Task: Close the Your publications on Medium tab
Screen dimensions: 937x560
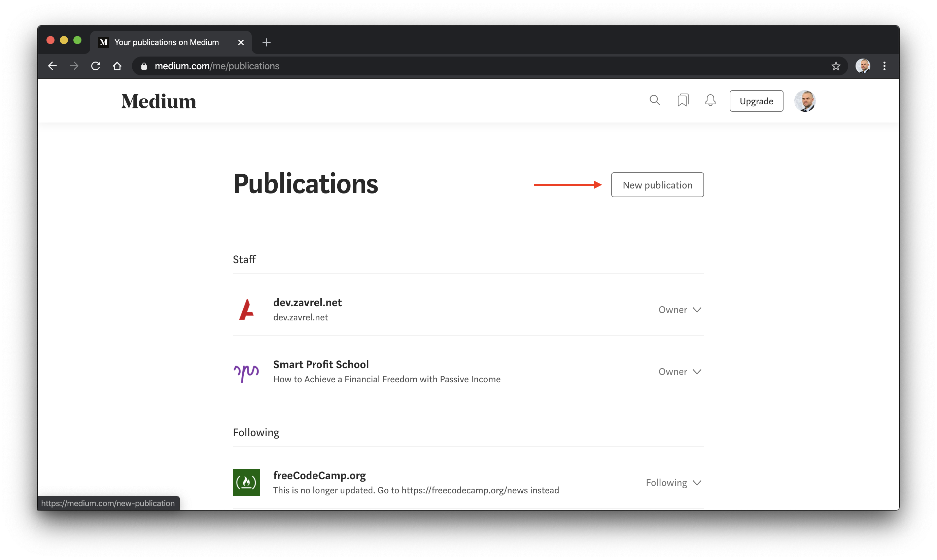Action: click(241, 42)
